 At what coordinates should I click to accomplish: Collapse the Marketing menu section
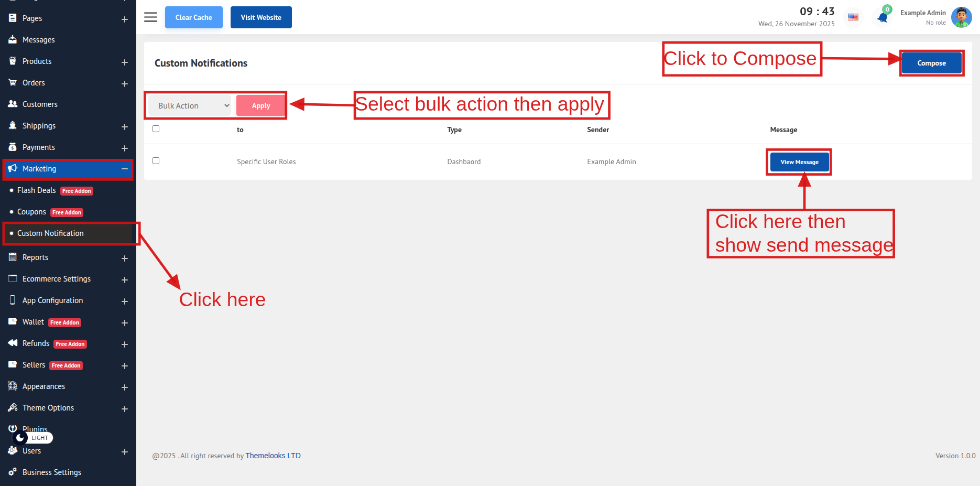[x=125, y=169]
